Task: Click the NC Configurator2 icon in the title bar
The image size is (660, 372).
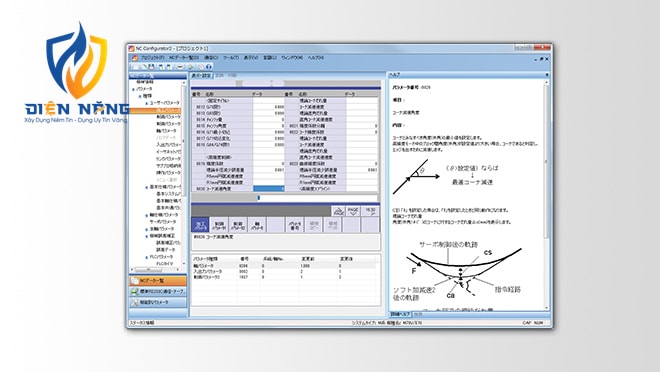Action: pos(131,49)
